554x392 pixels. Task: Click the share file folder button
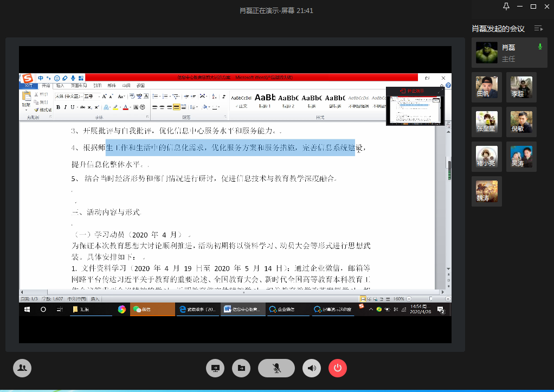[241, 368]
